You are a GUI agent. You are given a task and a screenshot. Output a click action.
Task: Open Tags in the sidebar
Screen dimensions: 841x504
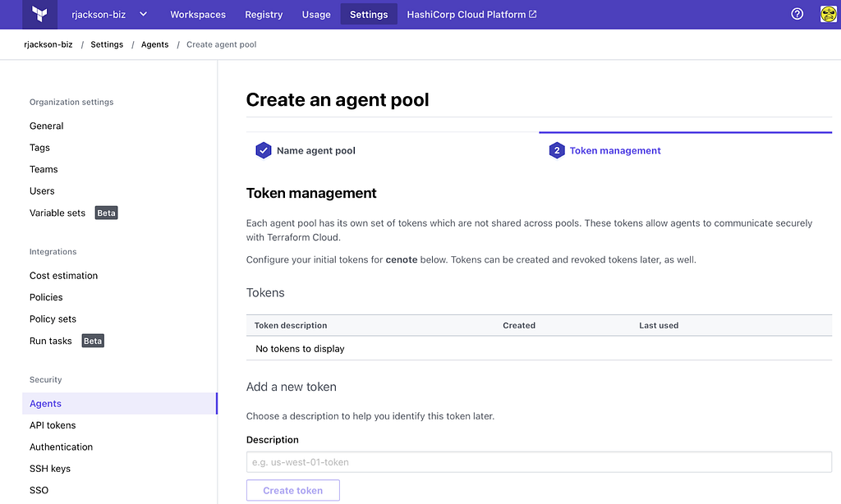point(39,148)
